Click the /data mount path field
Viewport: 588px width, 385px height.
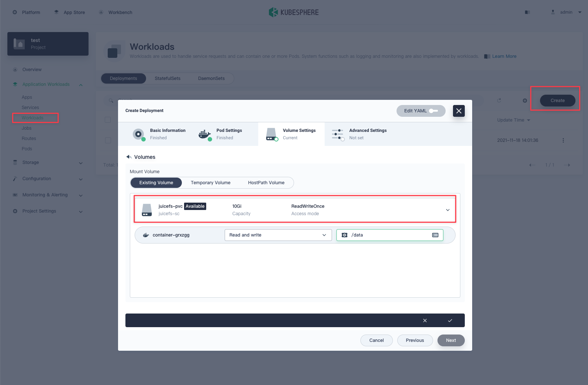point(389,235)
